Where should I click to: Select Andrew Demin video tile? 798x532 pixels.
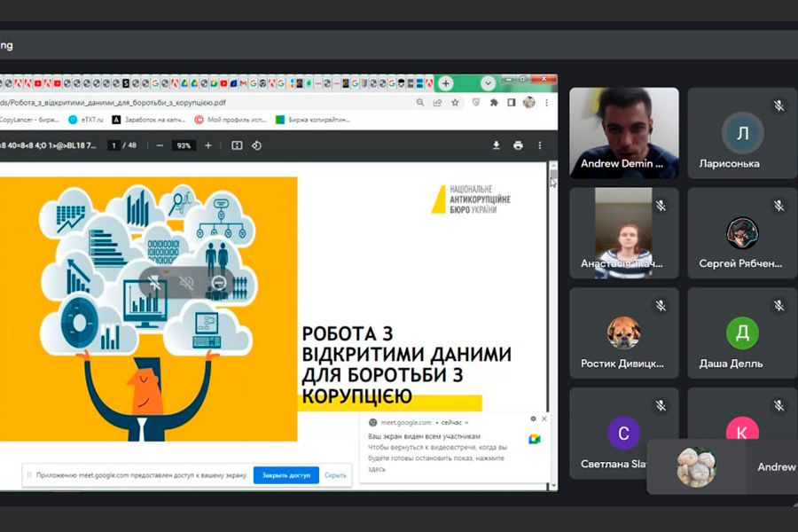click(x=624, y=133)
